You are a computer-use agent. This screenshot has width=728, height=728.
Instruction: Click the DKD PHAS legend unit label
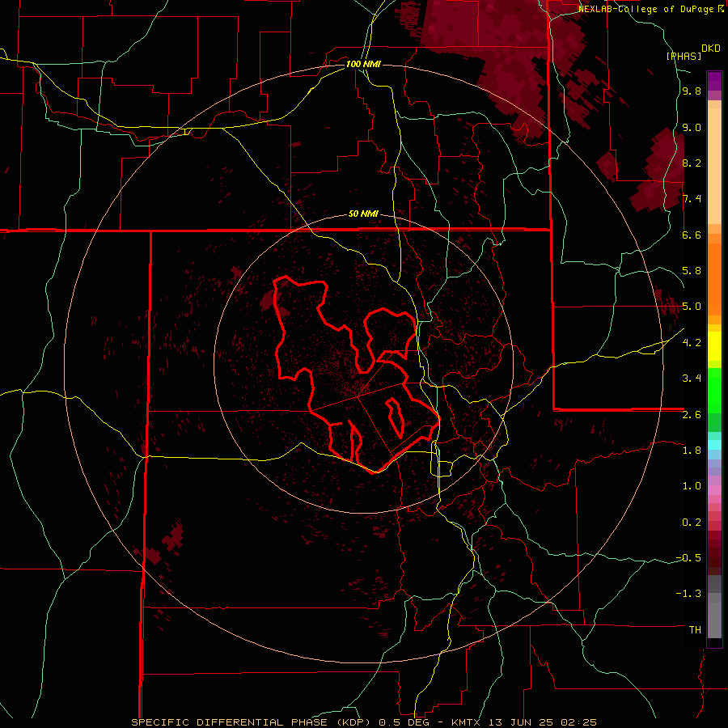(x=693, y=52)
